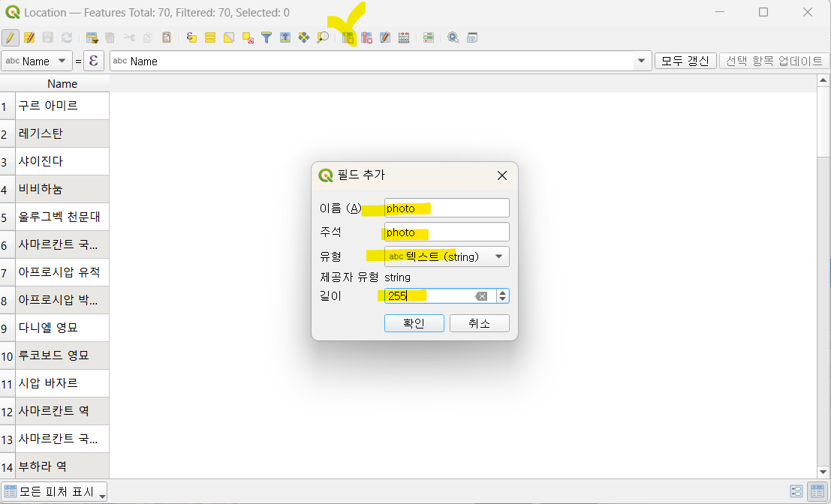The image size is (831, 504).
Task: Switch to form view icon at bottom right
Action: tap(796, 491)
